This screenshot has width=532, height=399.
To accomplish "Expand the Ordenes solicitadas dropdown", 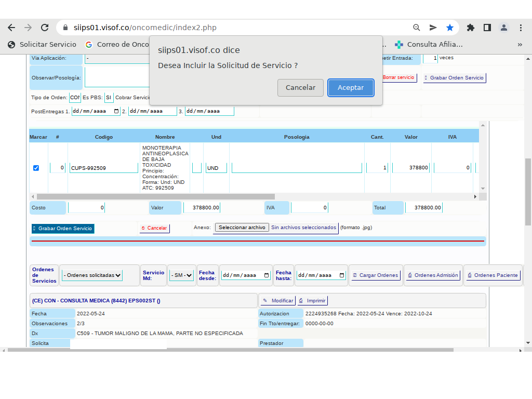I will pyautogui.click(x=92, y=275).
